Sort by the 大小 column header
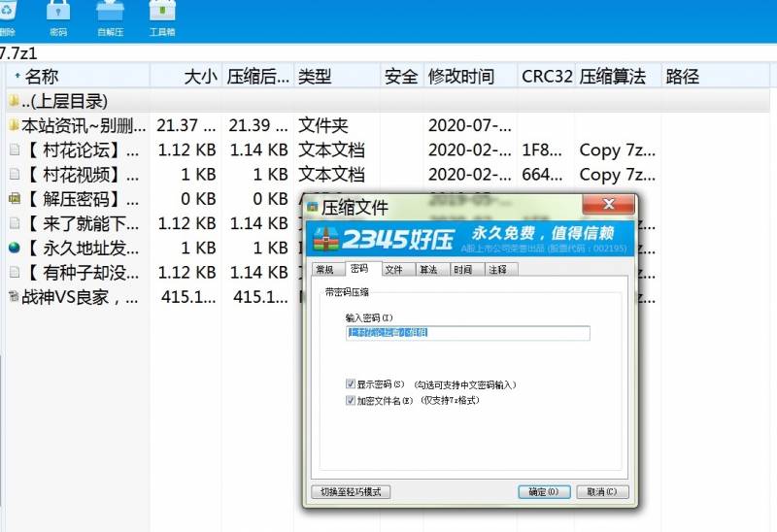Viewport: 777px width, 532px height. click(x=186, y=77)
